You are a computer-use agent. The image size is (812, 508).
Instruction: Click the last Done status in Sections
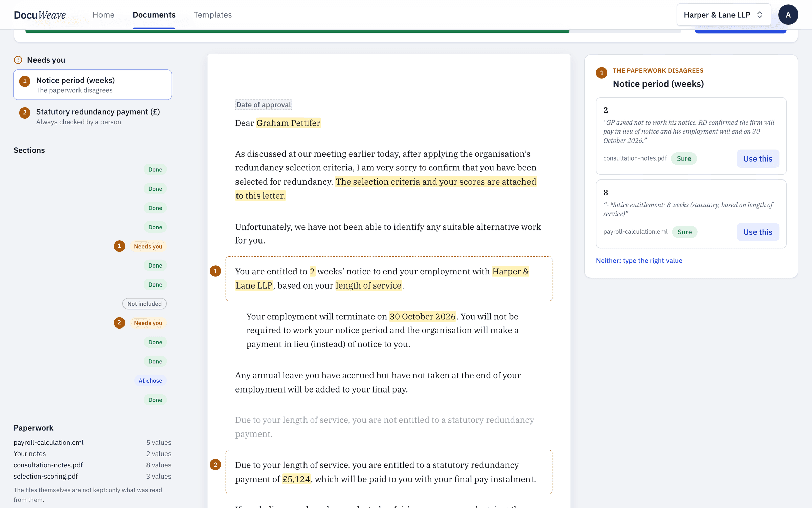[155, 400]
